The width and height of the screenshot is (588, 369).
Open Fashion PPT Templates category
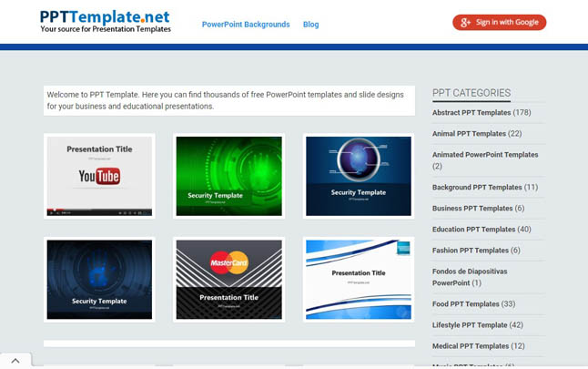(471, 251)
